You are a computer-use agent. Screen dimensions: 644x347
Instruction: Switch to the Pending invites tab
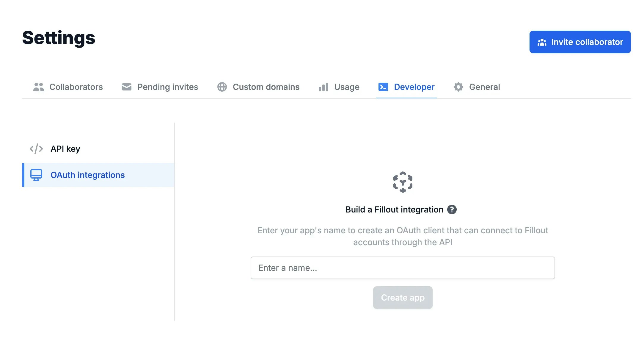[160, 87]
